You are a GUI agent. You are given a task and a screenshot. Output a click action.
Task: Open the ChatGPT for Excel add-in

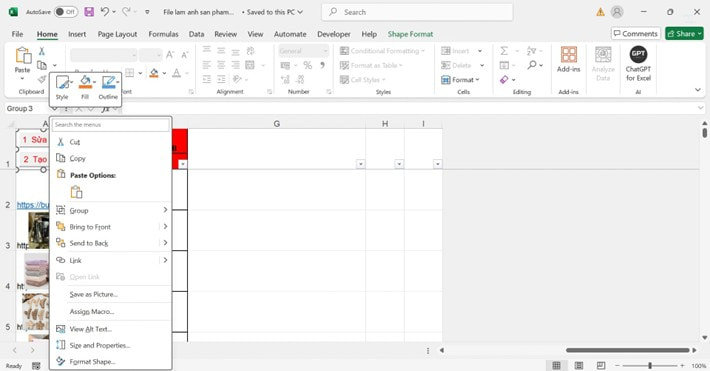[x=638, y=64]
